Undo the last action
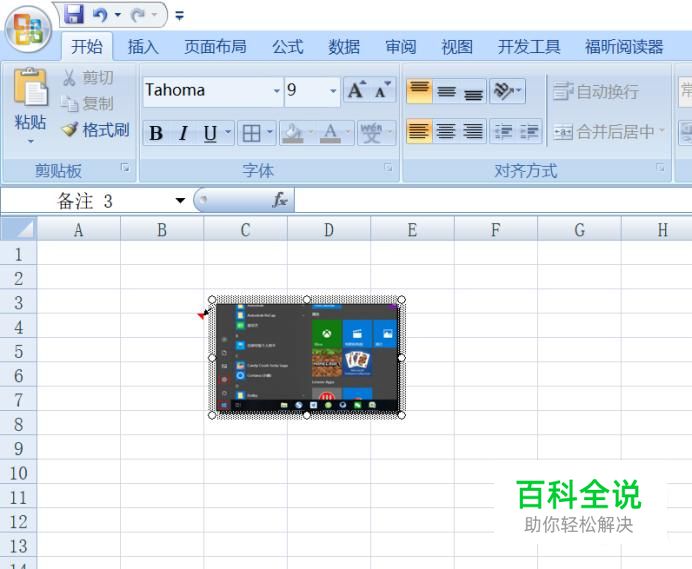This screenshot has width=692, height=569. click(101, 15)
